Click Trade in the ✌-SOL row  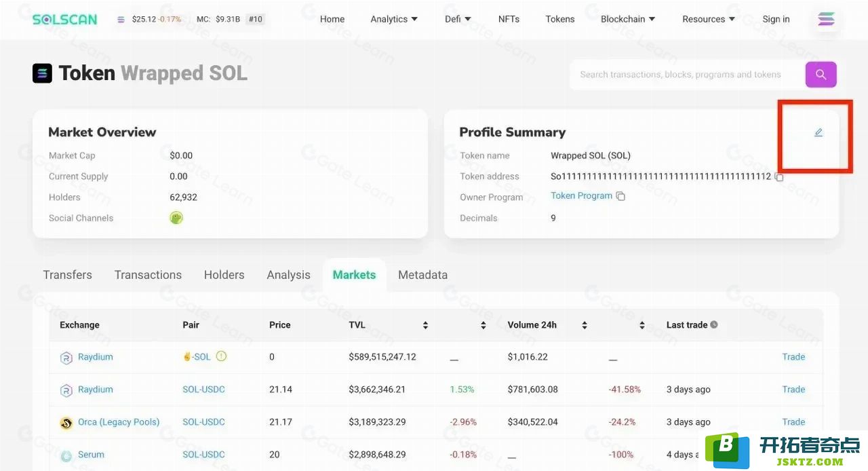793,357
